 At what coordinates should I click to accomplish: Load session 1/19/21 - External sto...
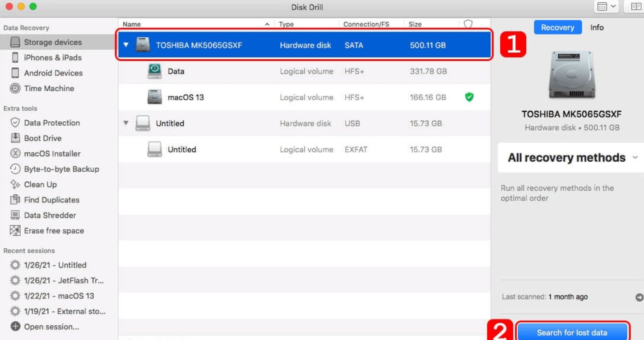[x=64, y=312]
